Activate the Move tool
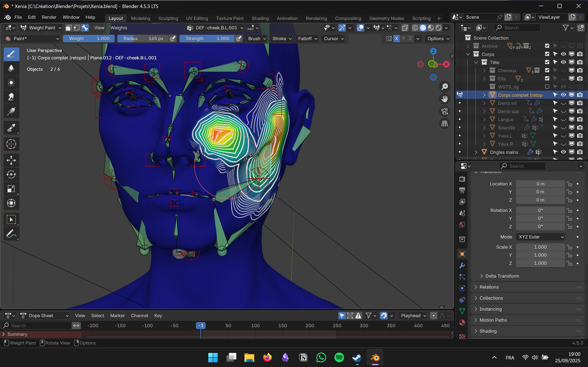Viewport: 588px width, 367px height. coord(11,160)
